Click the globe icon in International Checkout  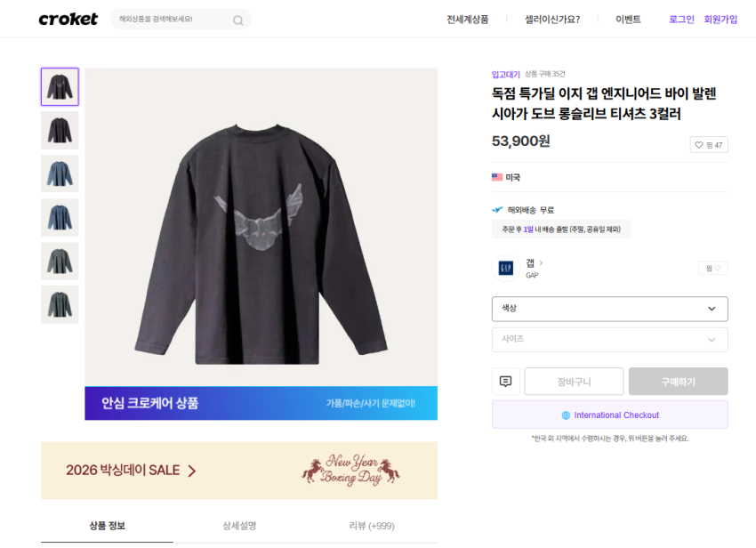(566, 415)
